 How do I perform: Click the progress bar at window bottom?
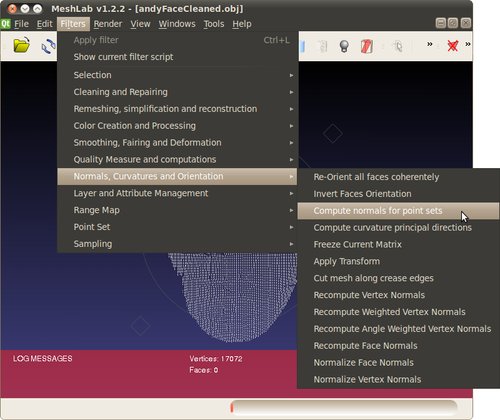pos(344,408)
